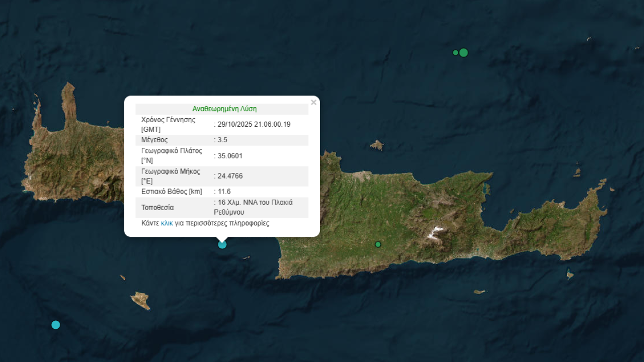This screenshot has width=644, height=362.
Task: Click the magnitude value 3.5
Action: click(222, 140)
